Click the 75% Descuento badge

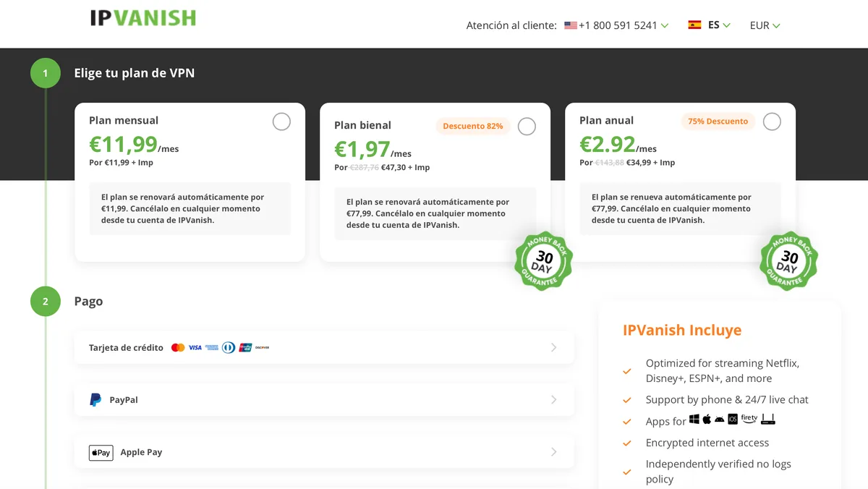(718, 122)
